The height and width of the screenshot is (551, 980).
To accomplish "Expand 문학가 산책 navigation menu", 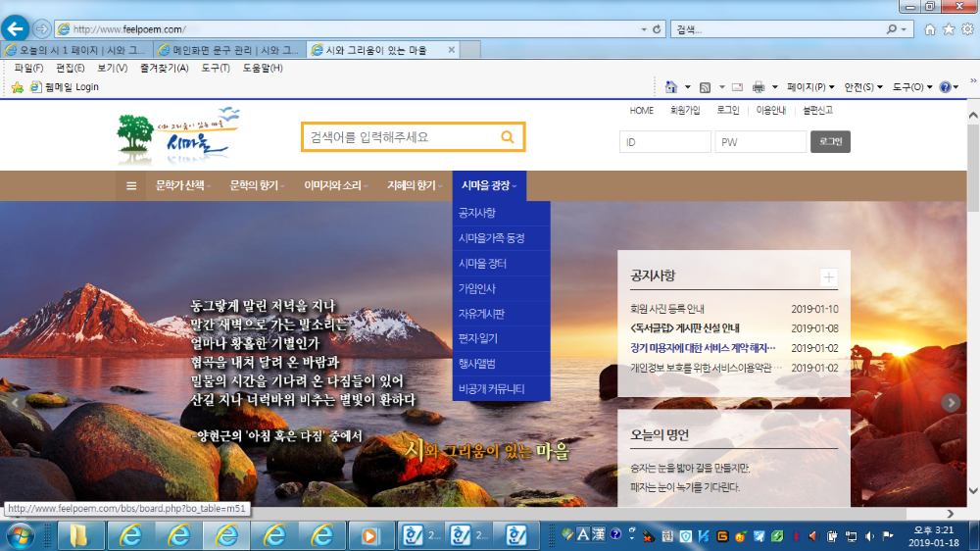I will [x=182, y=185].
